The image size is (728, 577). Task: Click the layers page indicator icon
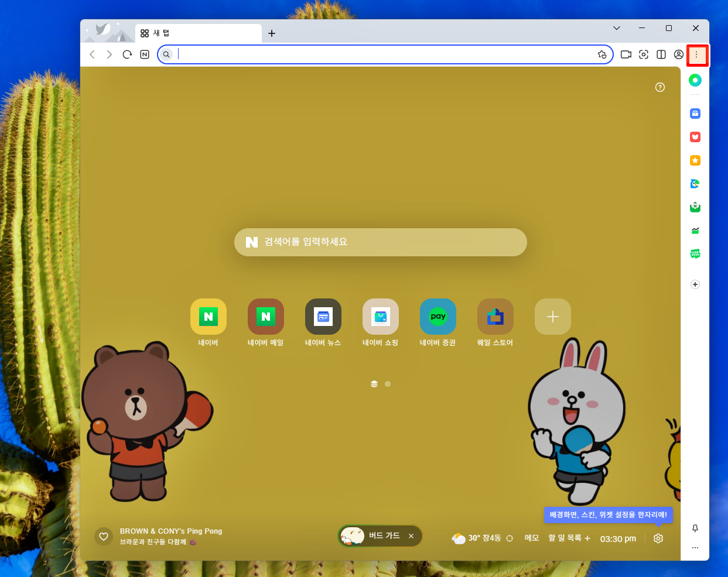[x=374, y=384]
